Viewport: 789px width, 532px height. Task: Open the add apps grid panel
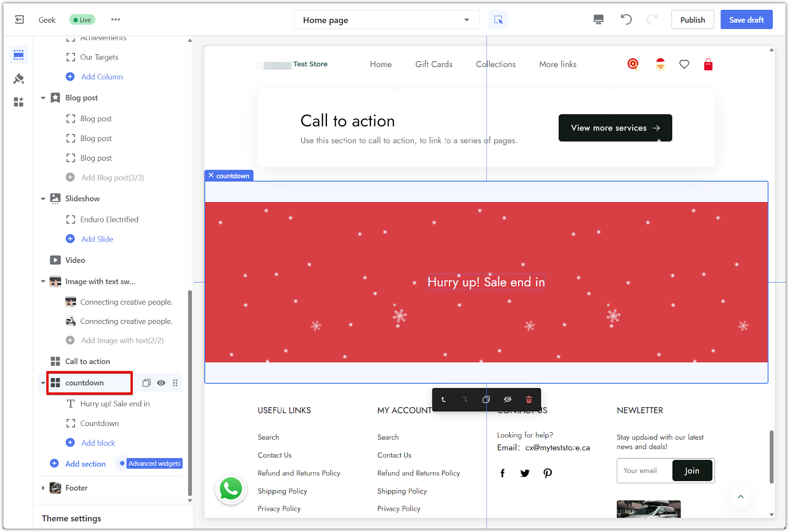coord(19,102)
